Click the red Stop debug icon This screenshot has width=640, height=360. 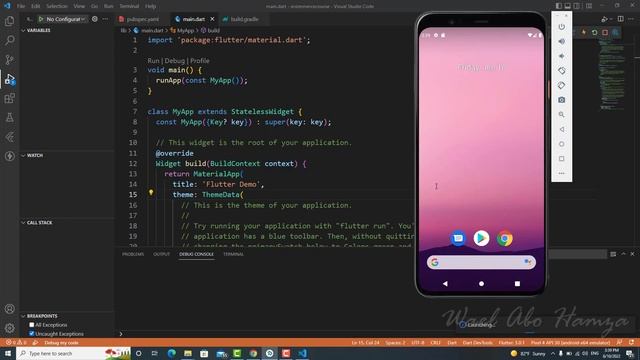click(x=605, y=32)
